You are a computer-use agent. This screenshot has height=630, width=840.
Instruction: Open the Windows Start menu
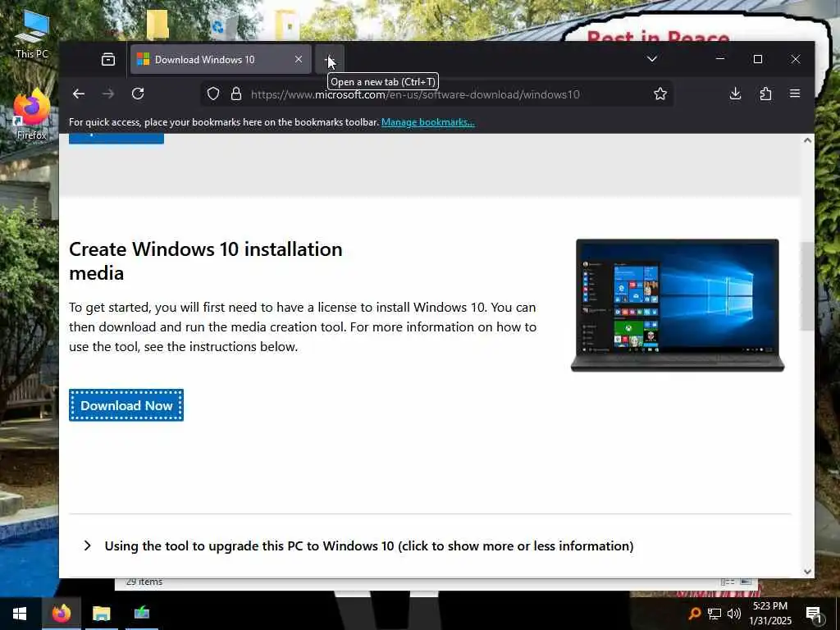pos(20,614)
